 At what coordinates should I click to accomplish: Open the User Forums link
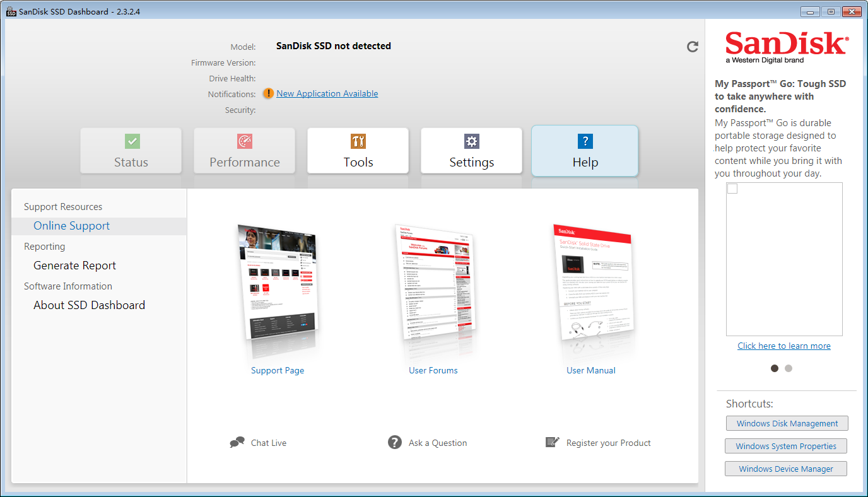pos(433,370)
